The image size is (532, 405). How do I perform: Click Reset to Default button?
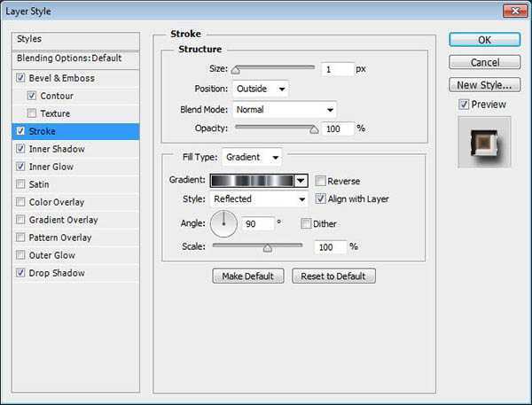pos(333,276)
